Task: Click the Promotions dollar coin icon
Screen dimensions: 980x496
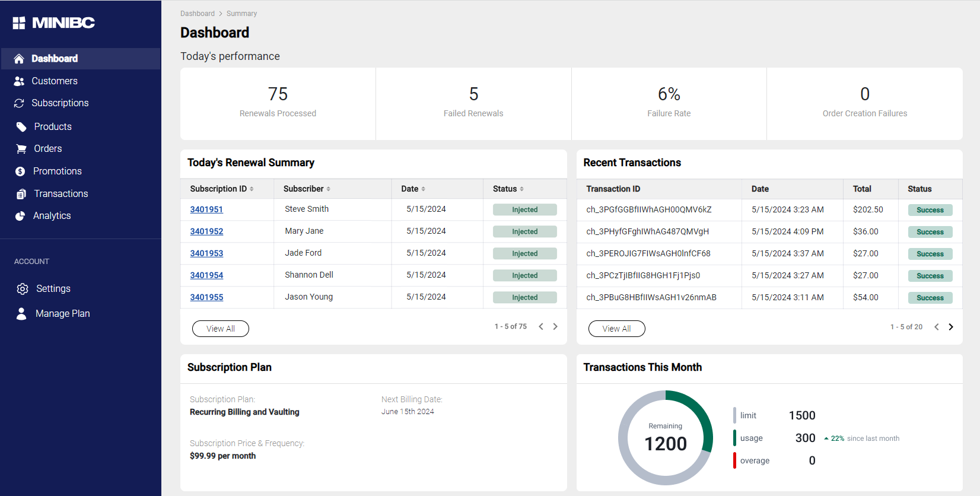Action: click(20, 171)
